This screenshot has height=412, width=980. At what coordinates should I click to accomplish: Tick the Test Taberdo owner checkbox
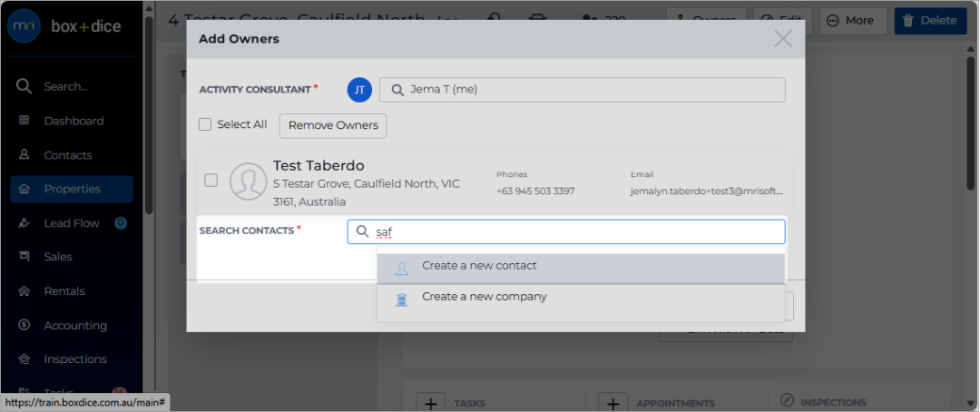click(x=211, y=181)
